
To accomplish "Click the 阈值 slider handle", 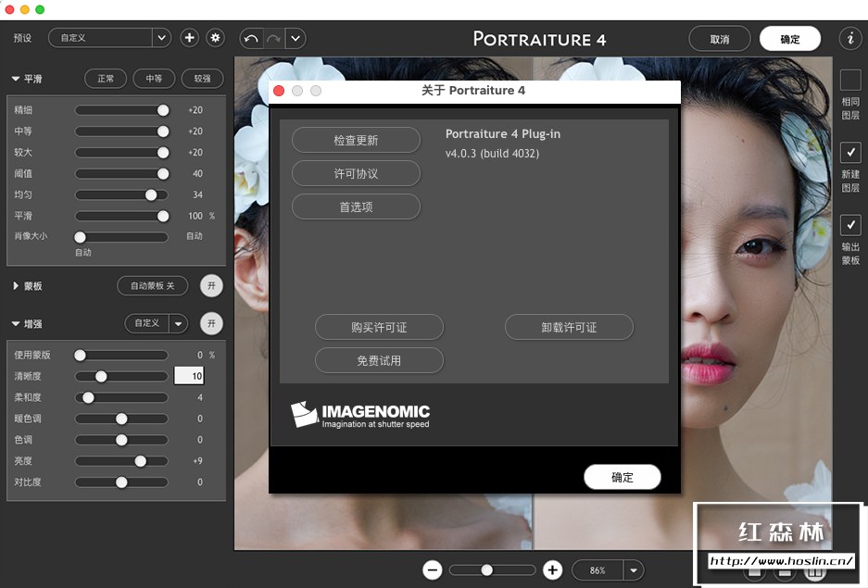I will tap(163, 174).
